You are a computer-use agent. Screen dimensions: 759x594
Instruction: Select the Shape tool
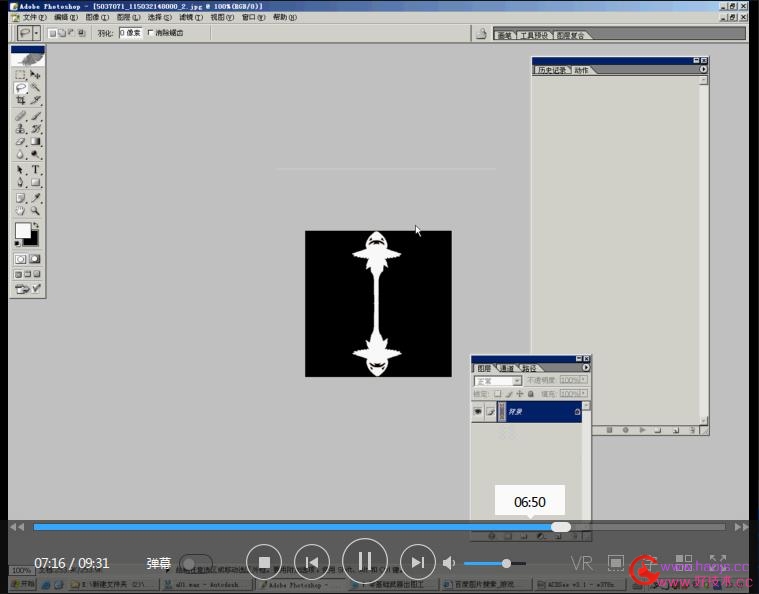point(35,183)
